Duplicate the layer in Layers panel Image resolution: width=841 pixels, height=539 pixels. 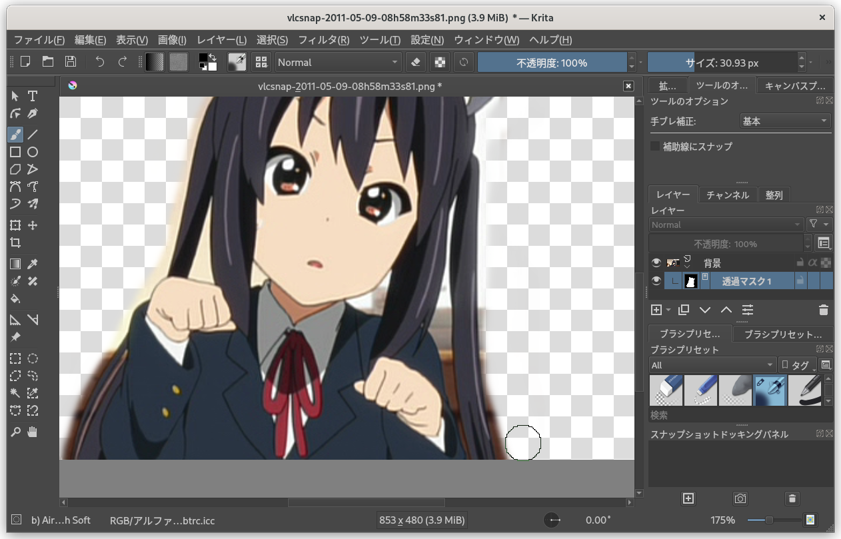683,310
